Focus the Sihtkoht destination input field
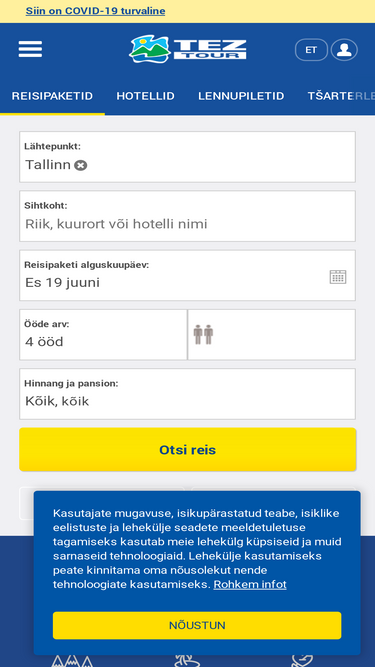Viewport: 375px width, 667px height. 188,216
